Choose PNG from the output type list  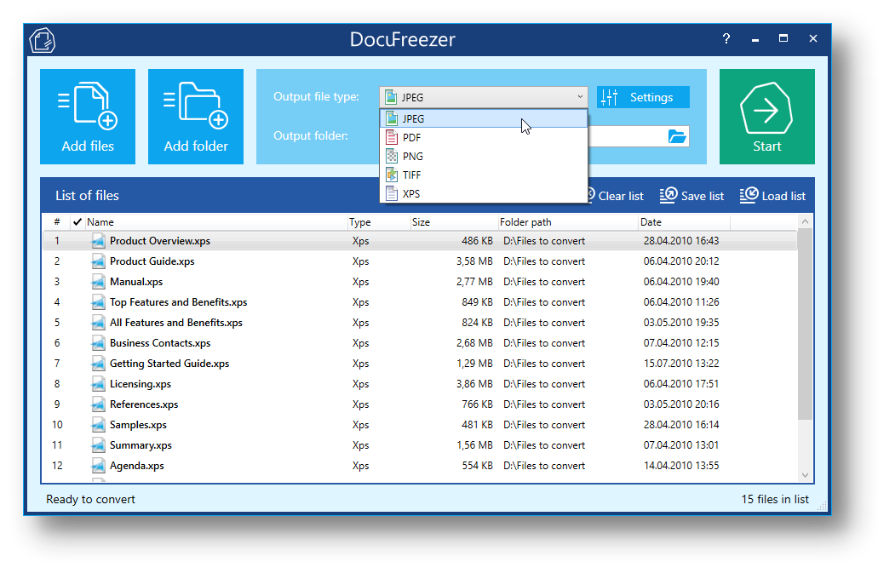[412, 156]
